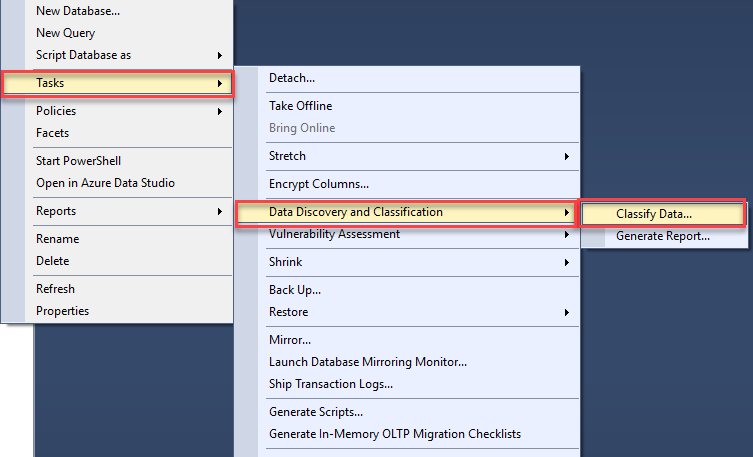Expand Script Database as submenu

[84, 55]
